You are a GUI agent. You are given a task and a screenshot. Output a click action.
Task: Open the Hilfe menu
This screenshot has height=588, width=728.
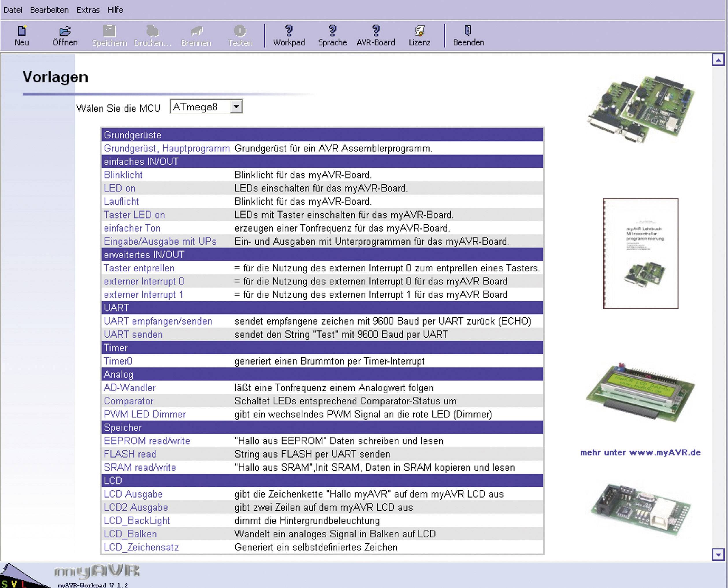pos(115,10)
